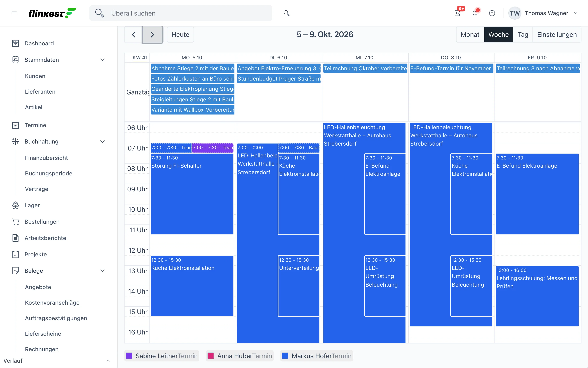
Task: Open all-day task Teilrechnung Oktober vorbereiten
Action: tap(365, 68)
